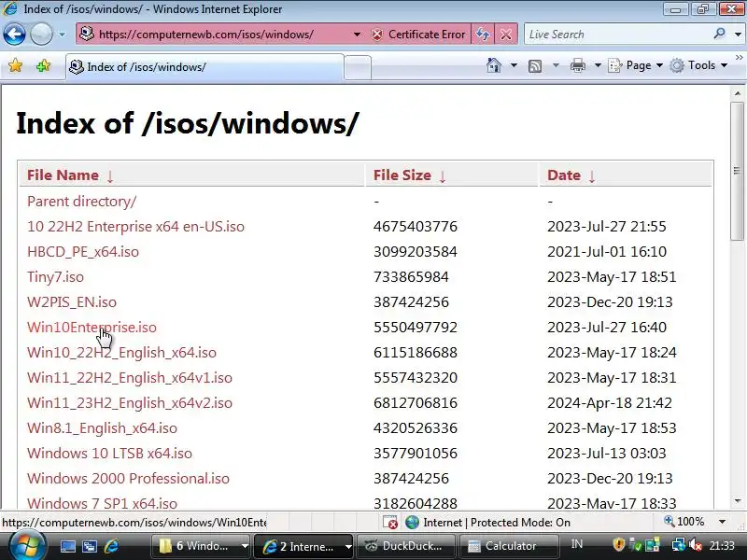Open the 6 Windows Explorer taskbar group
The width and height of the screenshot is (747, 560).
pos(201,546)
